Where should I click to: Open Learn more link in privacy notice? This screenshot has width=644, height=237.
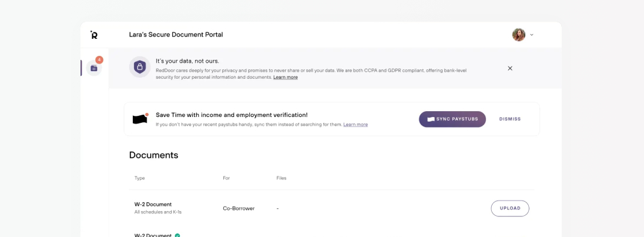[286, 78]
